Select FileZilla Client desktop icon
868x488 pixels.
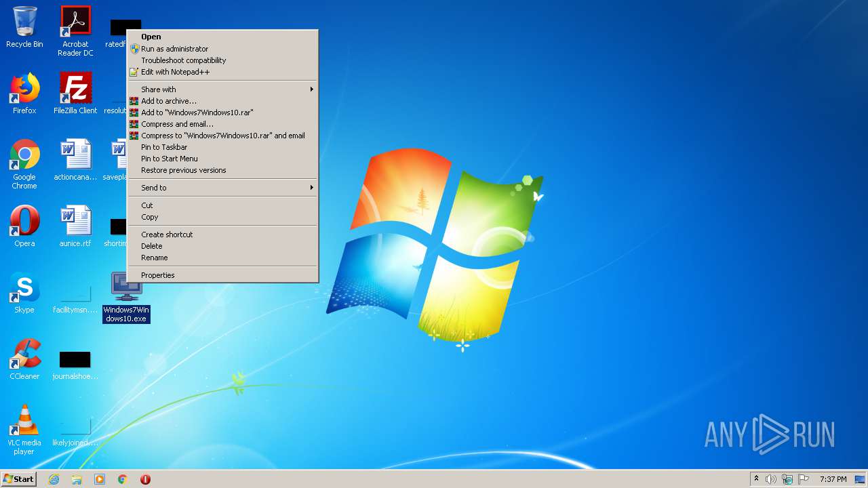pos(75,94)
